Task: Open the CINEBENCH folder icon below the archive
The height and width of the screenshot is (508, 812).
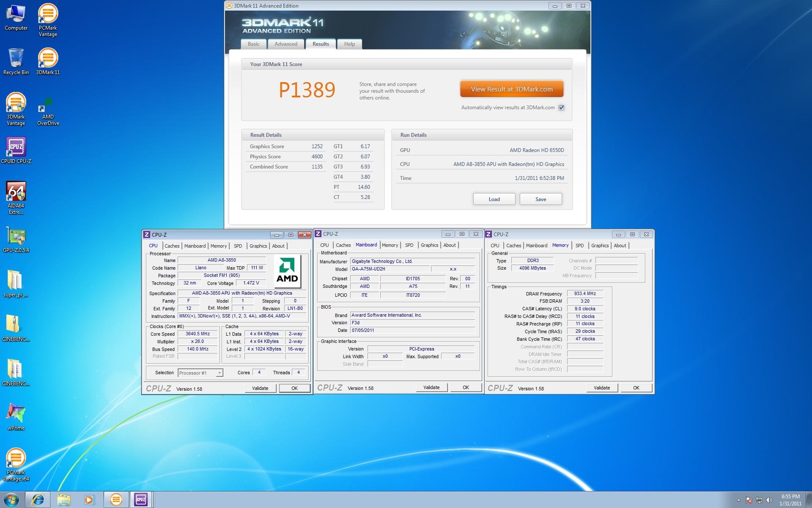Action: [16, 373]
